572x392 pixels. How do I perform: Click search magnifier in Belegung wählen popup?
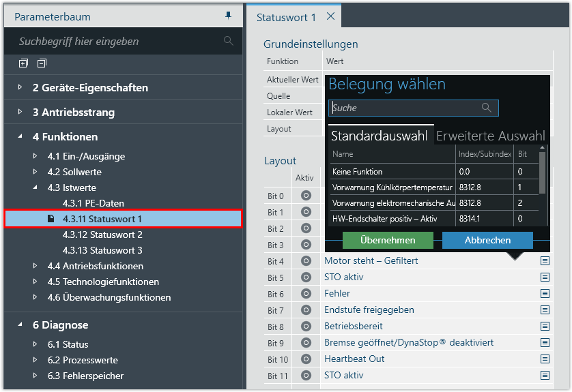pyautogui.click(x=487, y=108)
